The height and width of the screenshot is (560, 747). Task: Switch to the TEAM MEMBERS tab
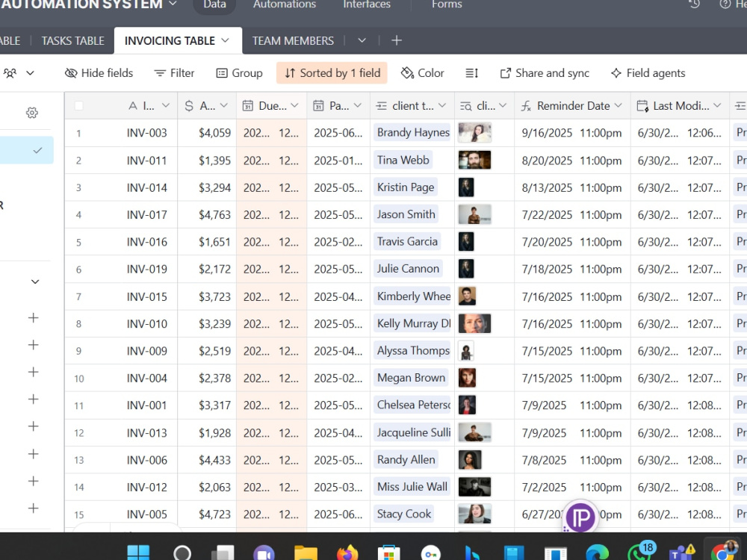tap(293, 41)
